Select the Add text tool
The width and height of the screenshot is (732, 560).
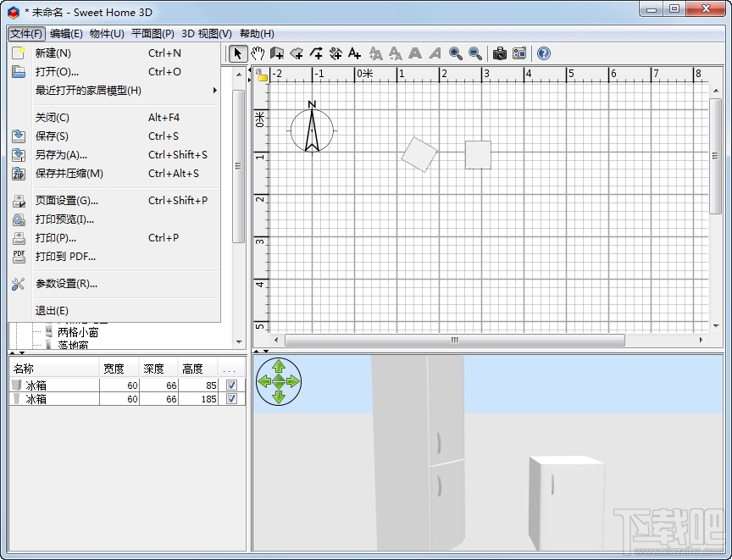pyautogui.click(x=354, y=53)
